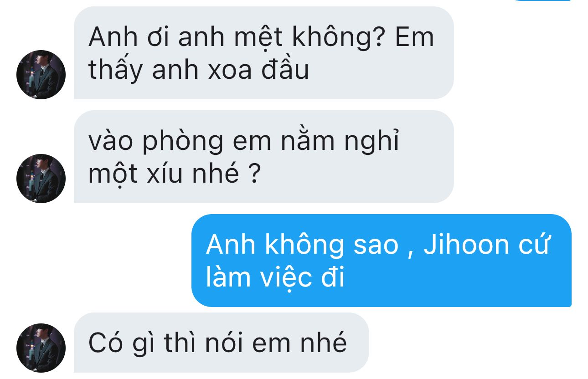Screen dimensions: 588x379
Task: Select the "vào phòng em nằm nghỉ" message bubble
Action: (264, 157)
